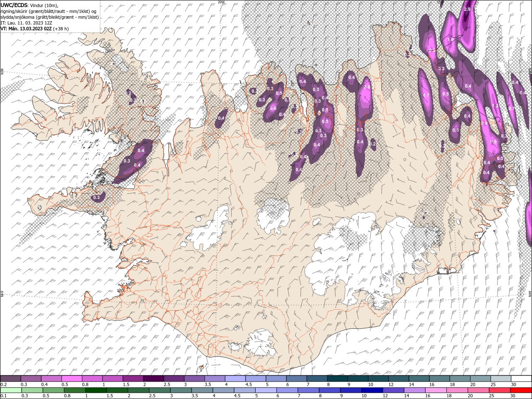Choose the upper legend swatch labeled 8
The width and height of the screenshot is (532, 399).
coord(337,379)
